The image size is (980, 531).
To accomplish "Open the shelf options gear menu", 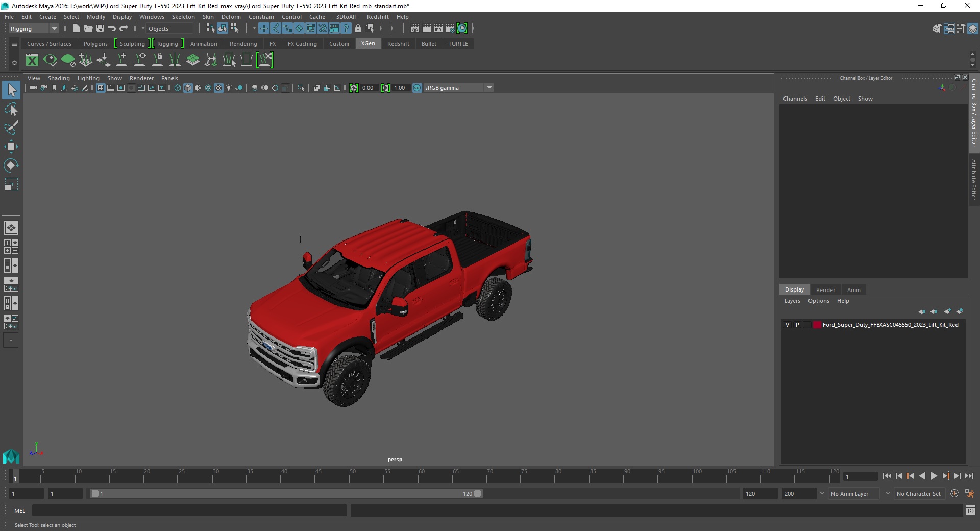I will click(14, 63).
